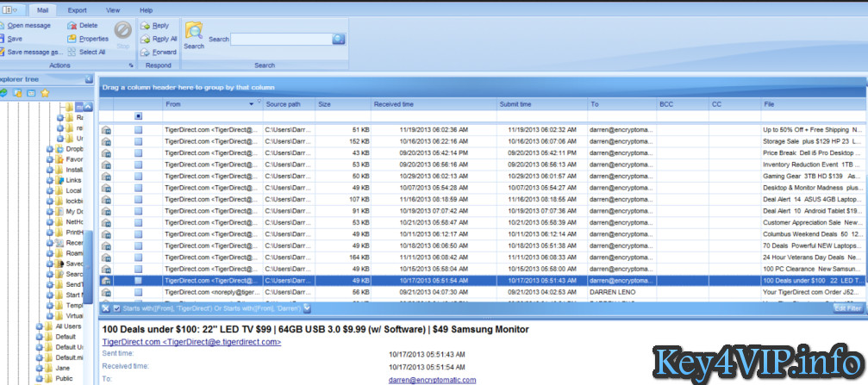Tick the checkbox of the 51 KB message
This screenshot has height=385, width=868.
click(x=139, y=129)
